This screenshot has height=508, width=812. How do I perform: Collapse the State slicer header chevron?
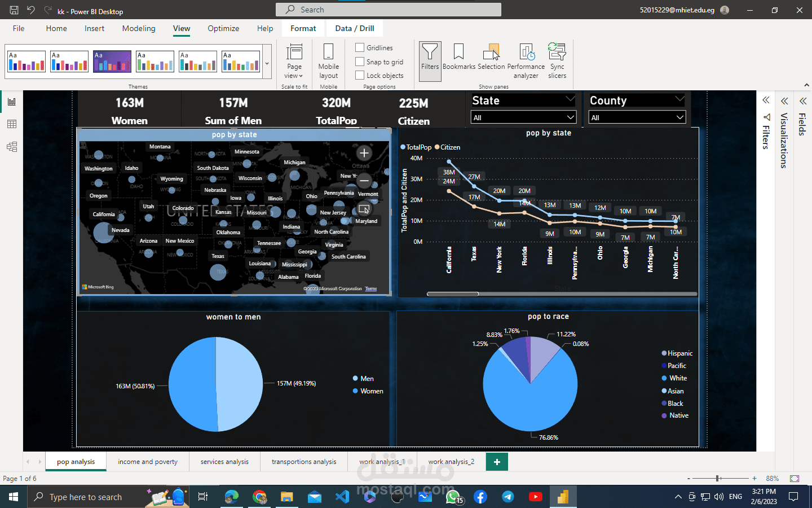tap(570, 99)
